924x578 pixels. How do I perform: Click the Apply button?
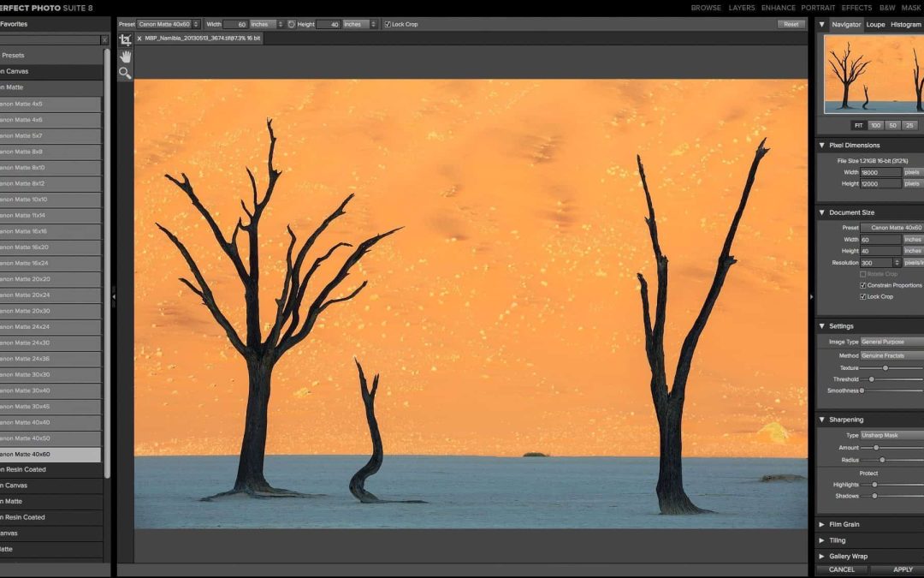[902, 569]
